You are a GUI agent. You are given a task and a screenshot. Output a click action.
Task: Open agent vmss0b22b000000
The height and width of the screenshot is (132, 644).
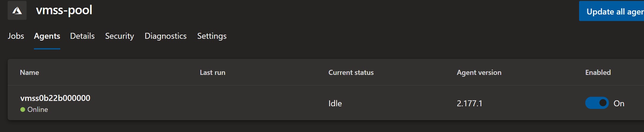tap(55, 98)
